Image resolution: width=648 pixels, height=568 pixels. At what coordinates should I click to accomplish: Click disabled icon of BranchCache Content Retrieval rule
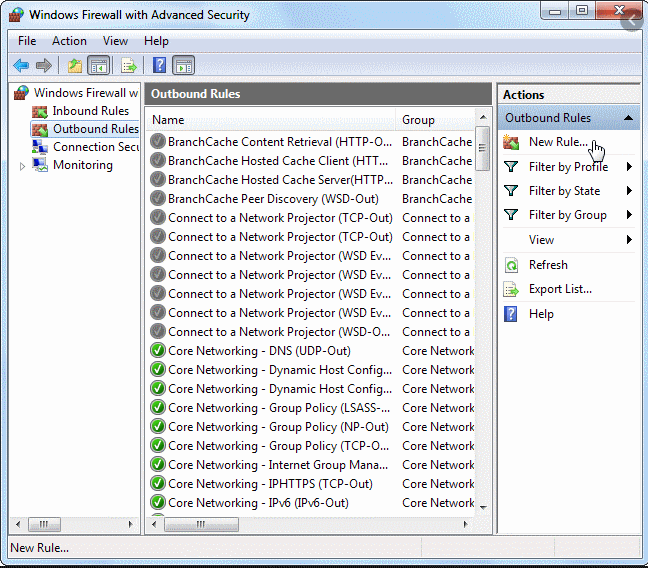click(158, 141)
